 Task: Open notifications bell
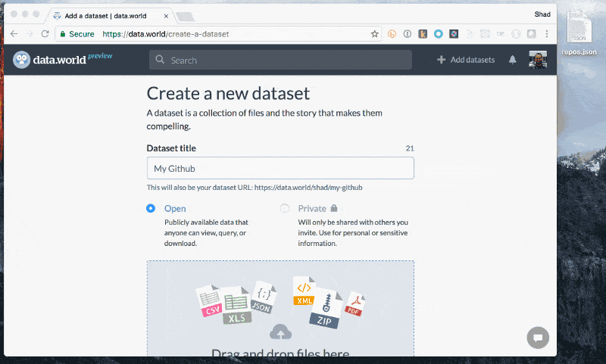pyautogui.click(x=513, y=60)
